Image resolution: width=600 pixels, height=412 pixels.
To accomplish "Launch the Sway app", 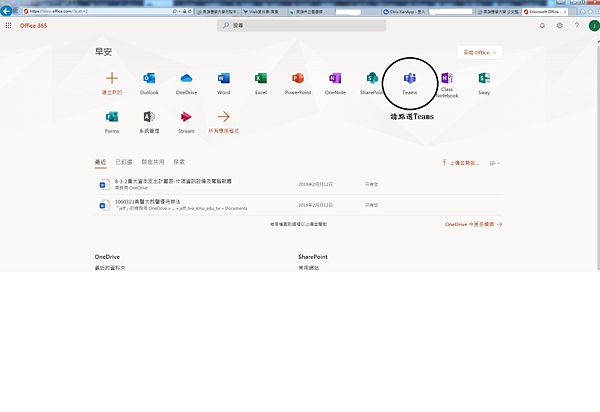I will (x=484, y=78).
